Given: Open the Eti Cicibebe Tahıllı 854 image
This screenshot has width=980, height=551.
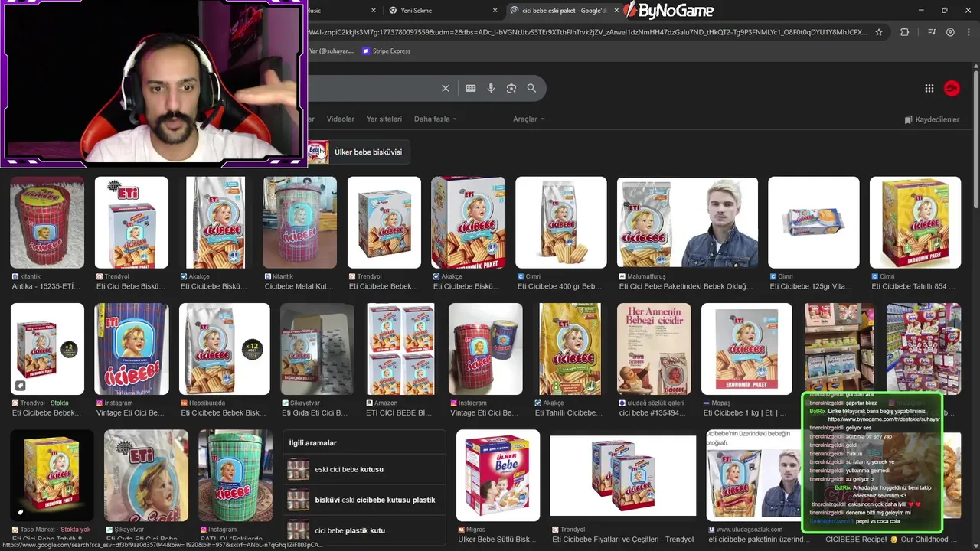Looking at the screenshot, I should click(x=915, y=223).
